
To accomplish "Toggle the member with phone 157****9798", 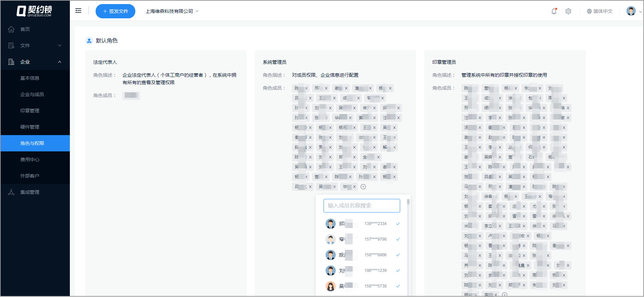I will tap(363, 239).
